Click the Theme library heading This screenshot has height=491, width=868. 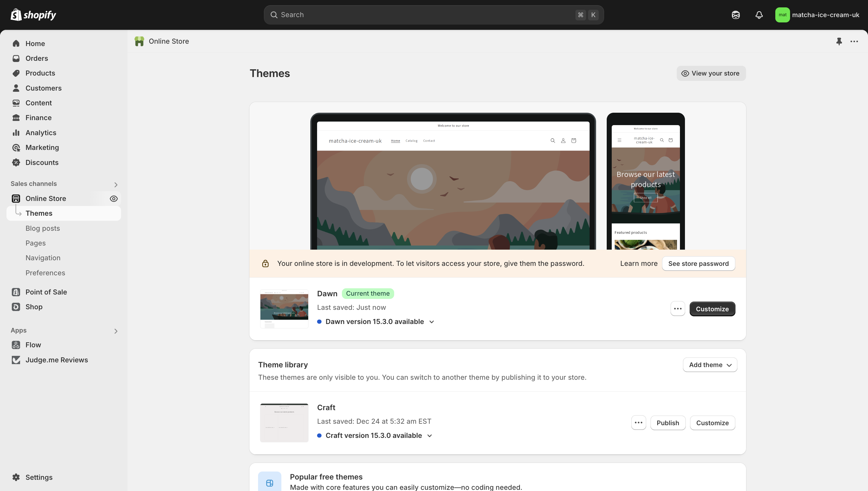(283, 364)
